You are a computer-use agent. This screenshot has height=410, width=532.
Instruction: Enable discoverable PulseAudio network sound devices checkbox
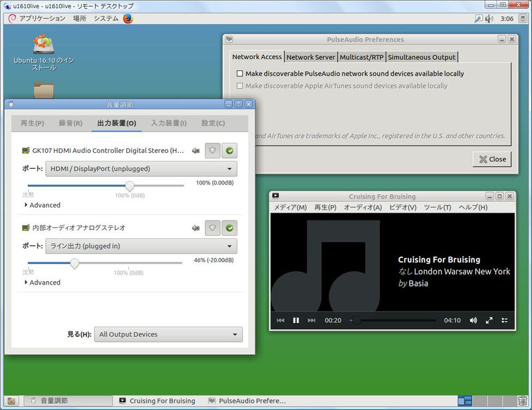point(240,74)
